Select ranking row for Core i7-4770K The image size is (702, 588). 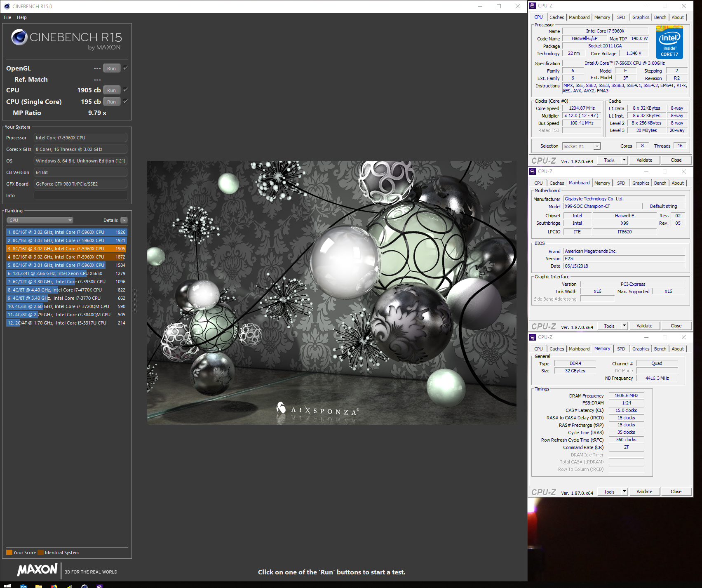[x=66, y=290]
